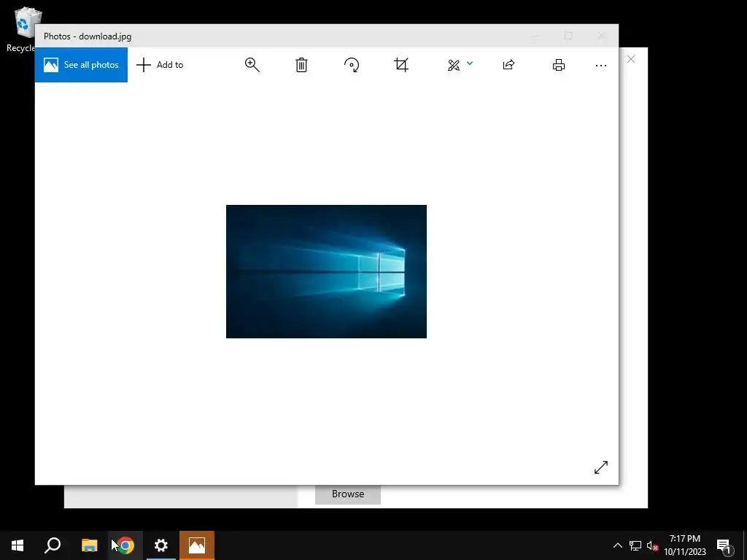The height and width of the screenshot is (560, 747).
Task: Click the Add to button
Action: 160,65
